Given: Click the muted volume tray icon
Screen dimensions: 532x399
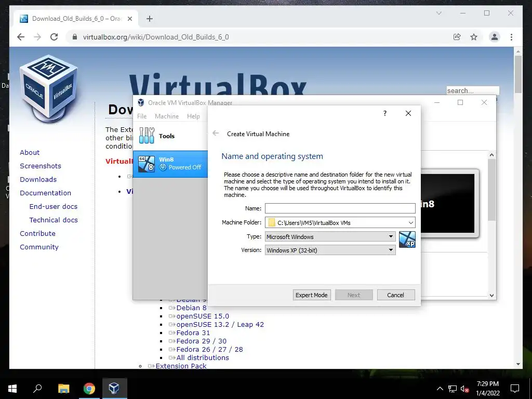Looking at the screenshot, I should 464,389.
